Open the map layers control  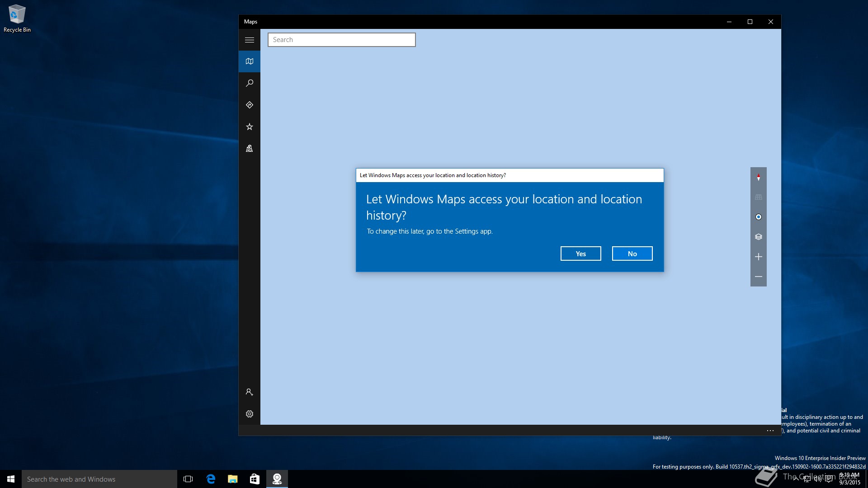pyautogui.click(x=759, y=237)
